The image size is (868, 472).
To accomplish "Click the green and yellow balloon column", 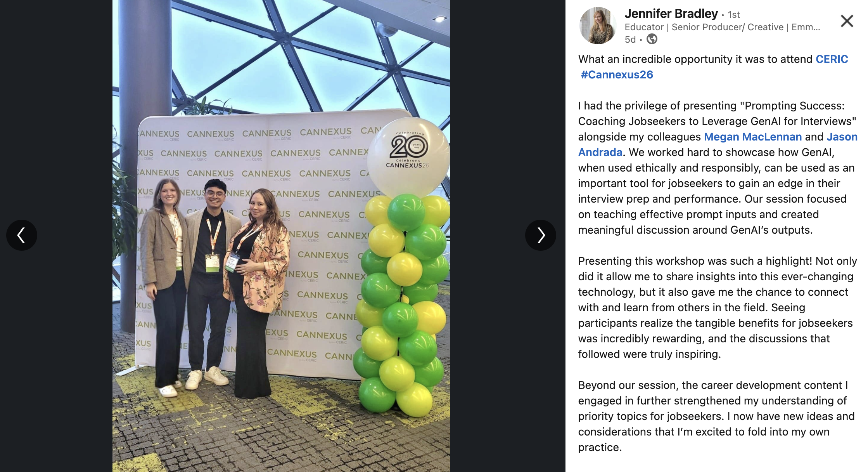I will pyautogui.click(x=403, y=305).
